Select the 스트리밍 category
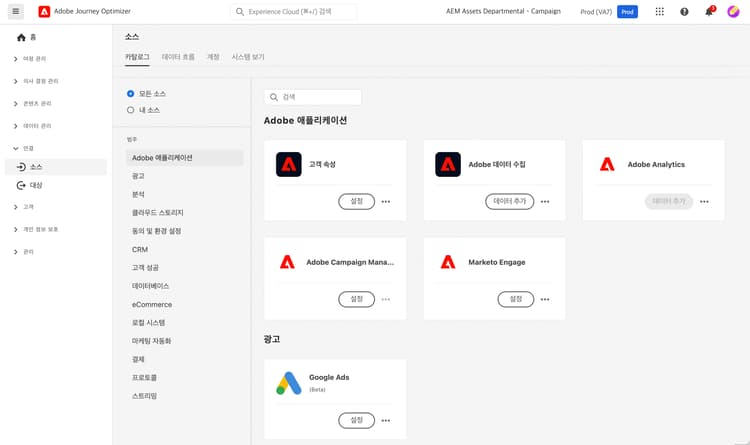 (x=144, y=396)
